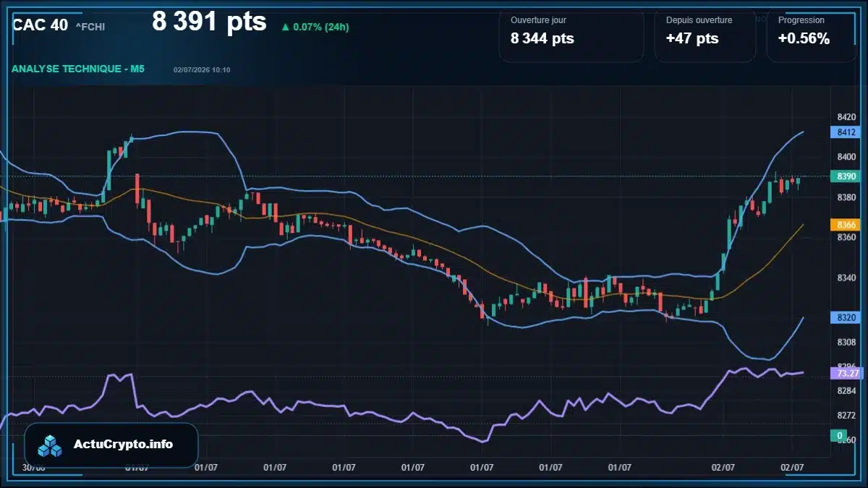Click the orange 8366 moving average tag

[846, 225]
